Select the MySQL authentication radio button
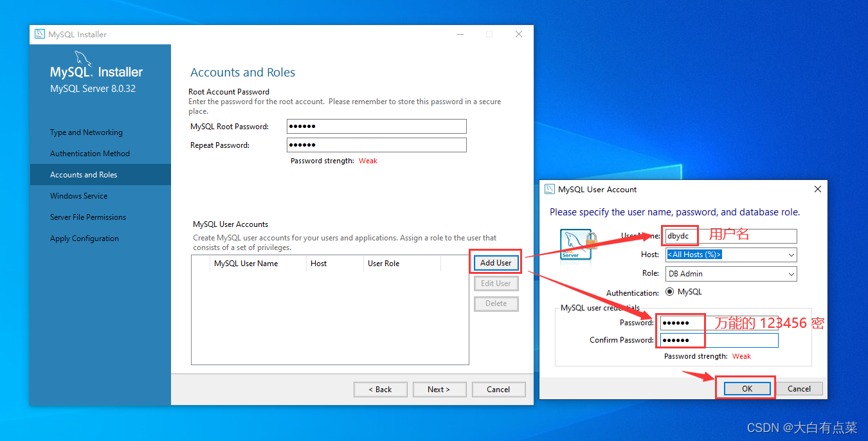868x441 pixels. pyautogui.click(x=670, y=291)
